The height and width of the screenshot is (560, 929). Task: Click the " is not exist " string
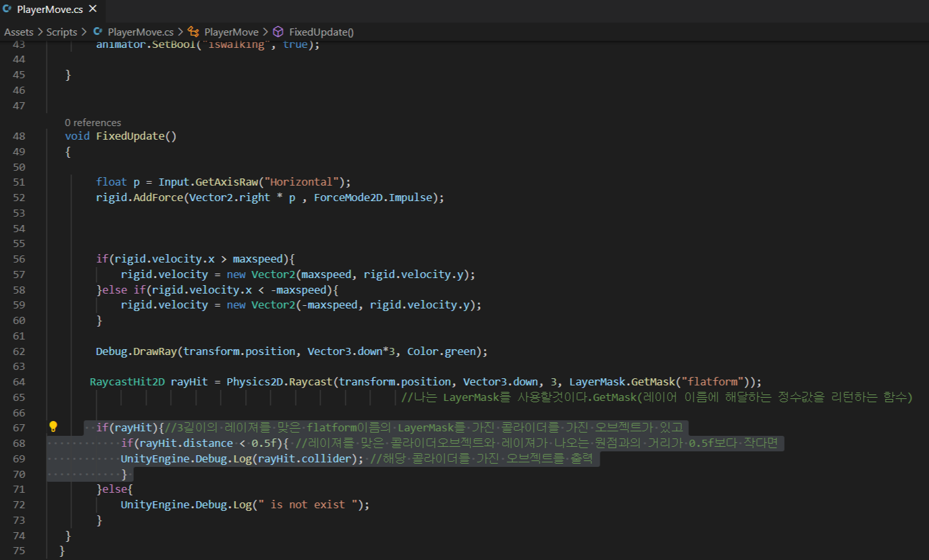coord(307,504)
